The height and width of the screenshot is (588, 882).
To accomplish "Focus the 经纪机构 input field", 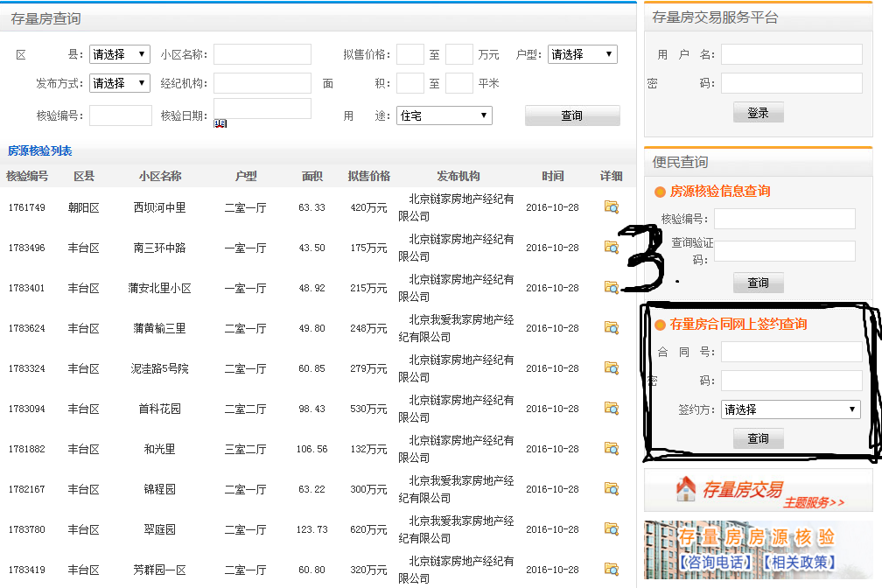I will [262, 83].
